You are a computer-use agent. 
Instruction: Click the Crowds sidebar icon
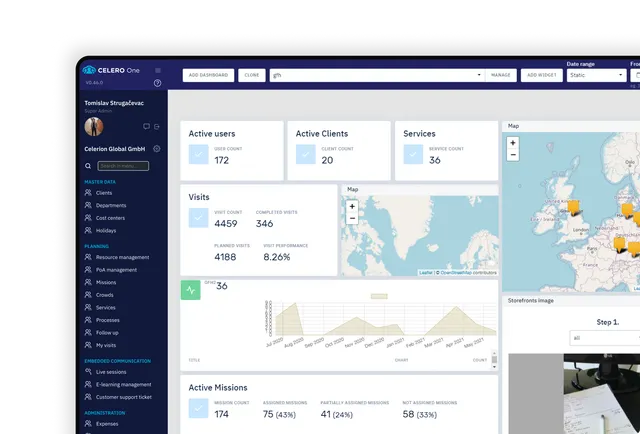88,295
